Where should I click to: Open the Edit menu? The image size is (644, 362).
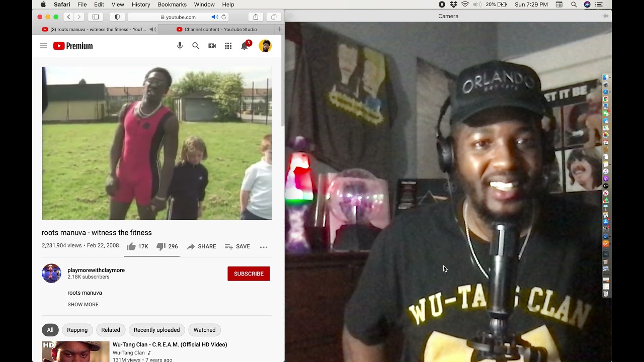pos(99,5)
